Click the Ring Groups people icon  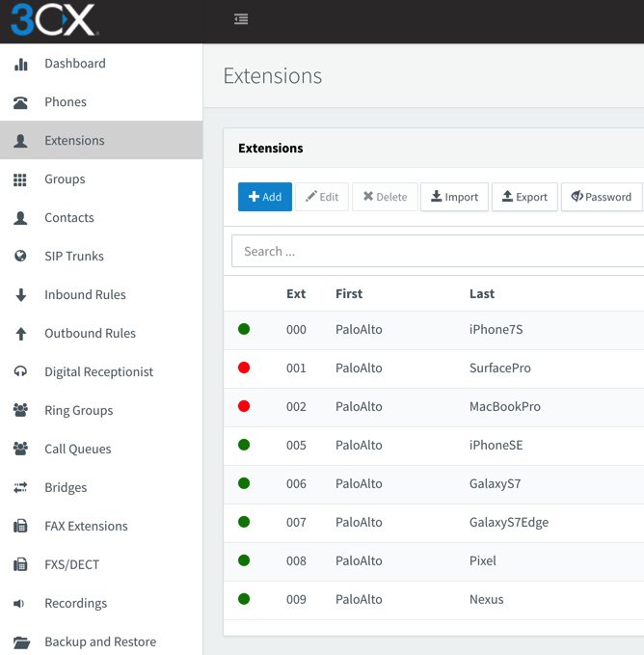point(20,410)
